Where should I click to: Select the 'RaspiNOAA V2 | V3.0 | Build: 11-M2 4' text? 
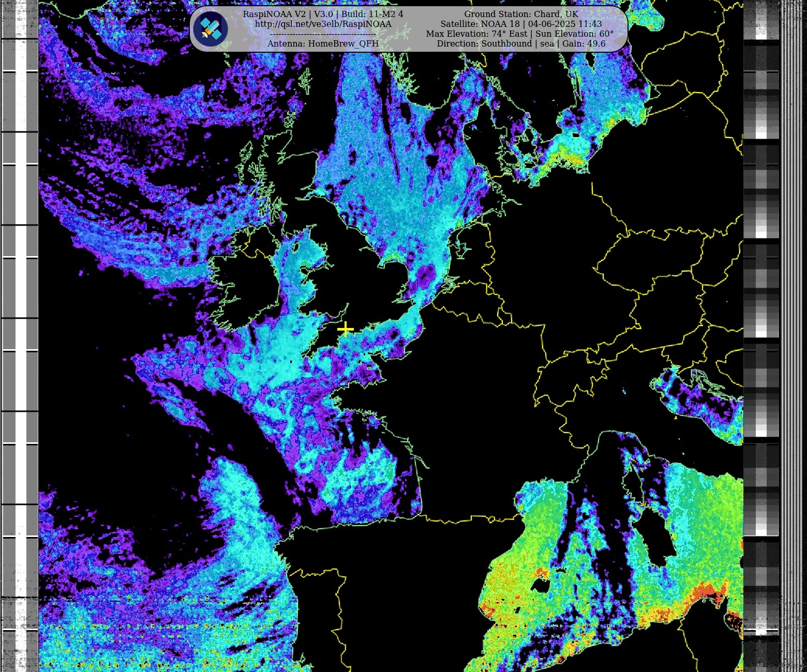coord(323,14)
